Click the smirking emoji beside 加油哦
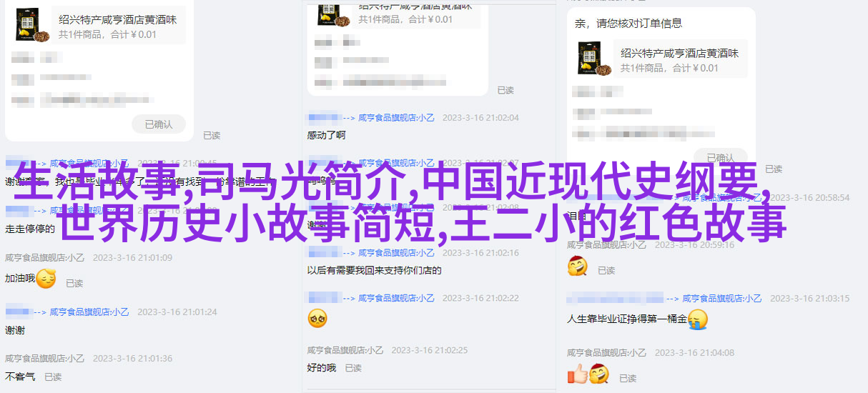Viewport: 868px width, 393px height. click(46, 278)
